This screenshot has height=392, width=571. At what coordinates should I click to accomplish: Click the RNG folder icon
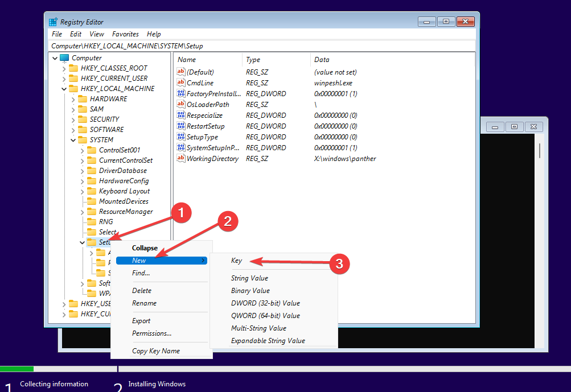click(x=92, y=222)
